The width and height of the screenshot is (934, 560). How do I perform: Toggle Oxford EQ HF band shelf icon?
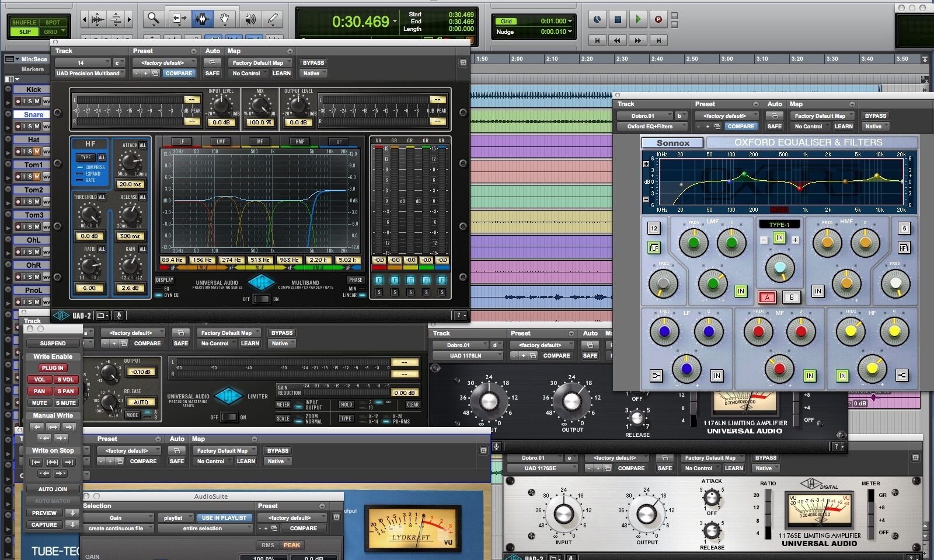901,376
